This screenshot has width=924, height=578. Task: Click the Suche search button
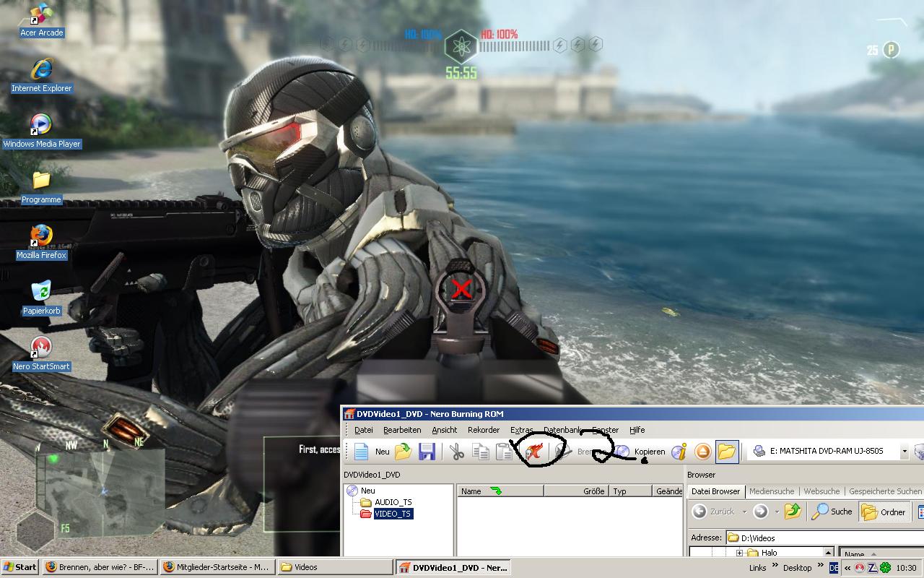tap(832, 512)
